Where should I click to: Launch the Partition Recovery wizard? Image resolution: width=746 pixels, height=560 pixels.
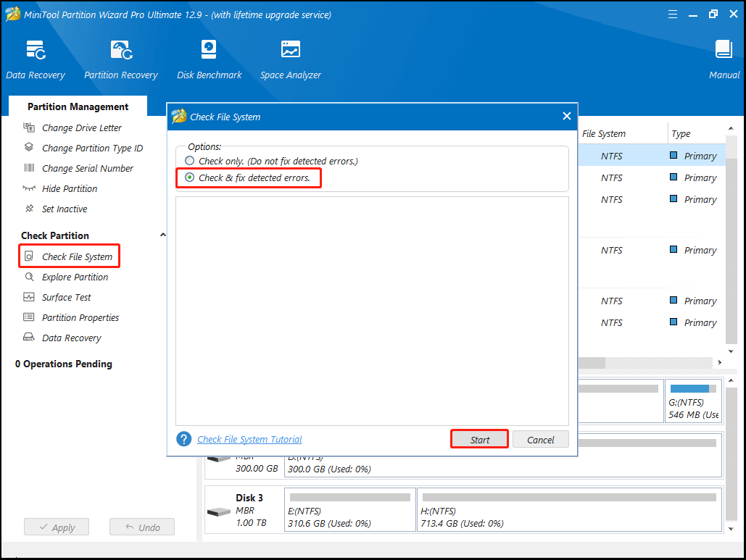(x=120, y=58)
